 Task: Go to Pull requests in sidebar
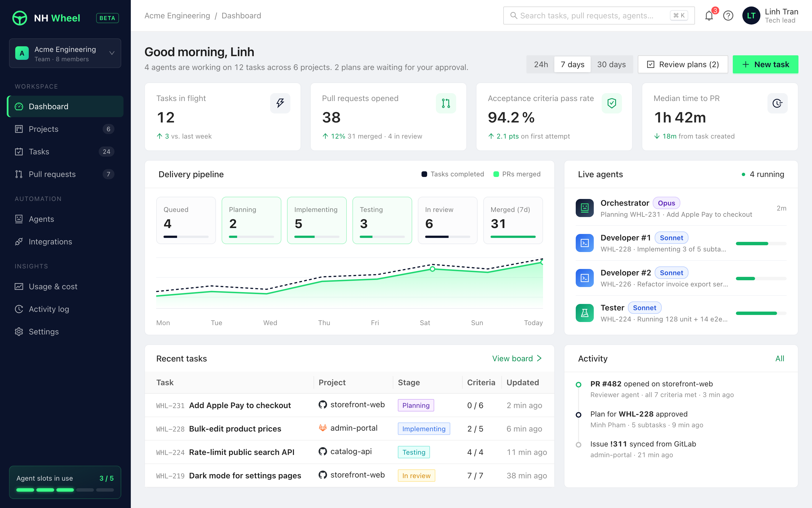[x=65, y=174]
